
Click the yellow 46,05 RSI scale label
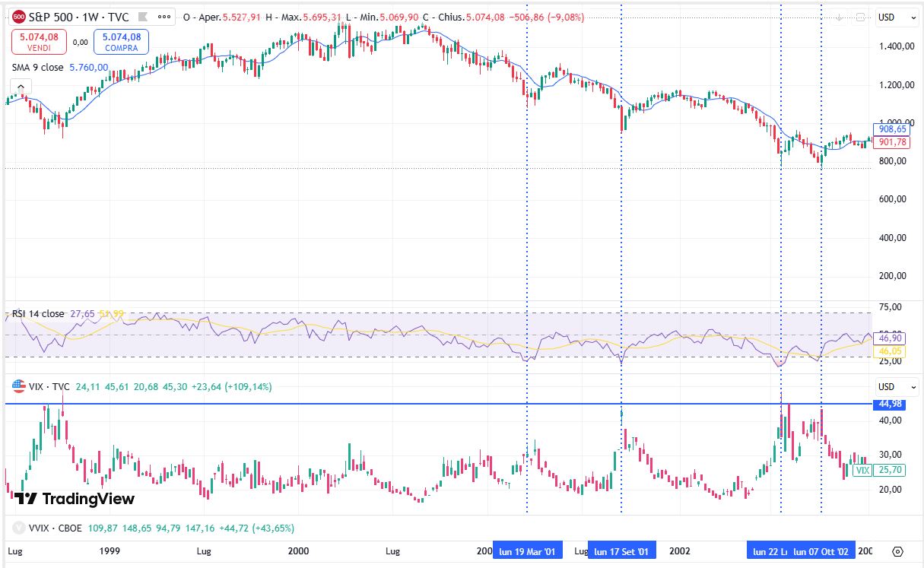[889, 351]
